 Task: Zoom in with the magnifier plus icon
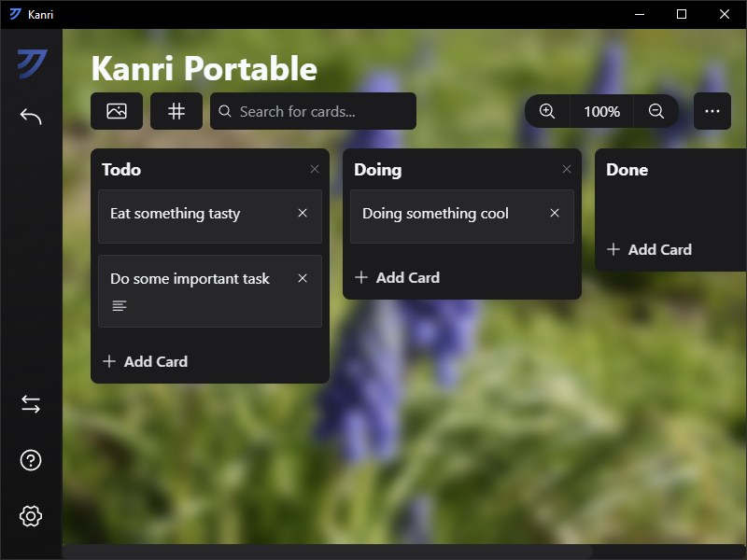click(x=547, y=111)
